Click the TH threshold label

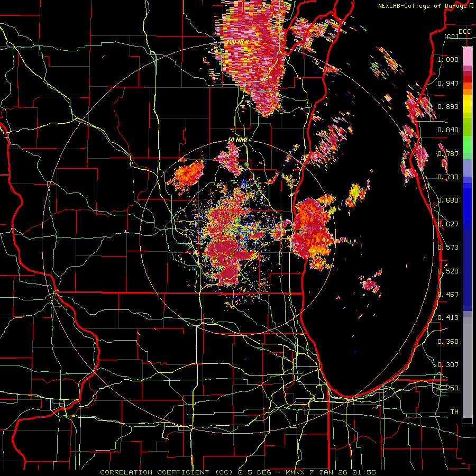click(454, 412)
